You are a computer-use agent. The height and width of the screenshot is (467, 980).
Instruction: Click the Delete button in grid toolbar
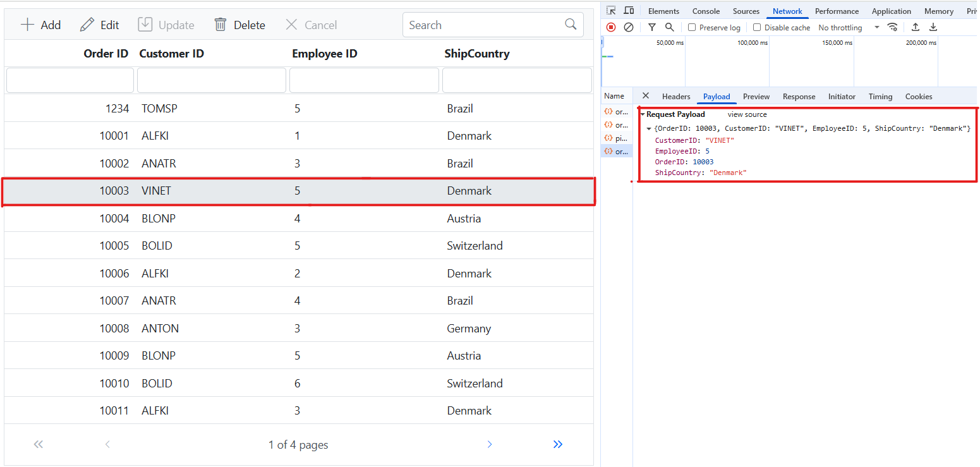click(240, 25)
